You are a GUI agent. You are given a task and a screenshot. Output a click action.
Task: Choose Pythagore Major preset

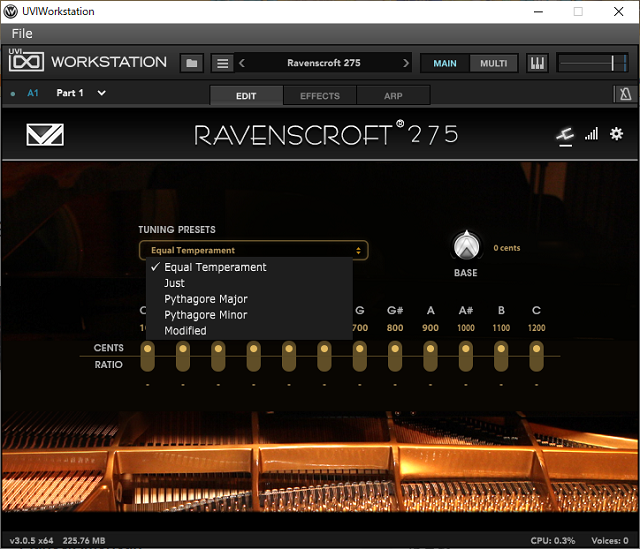click(249, 299)
